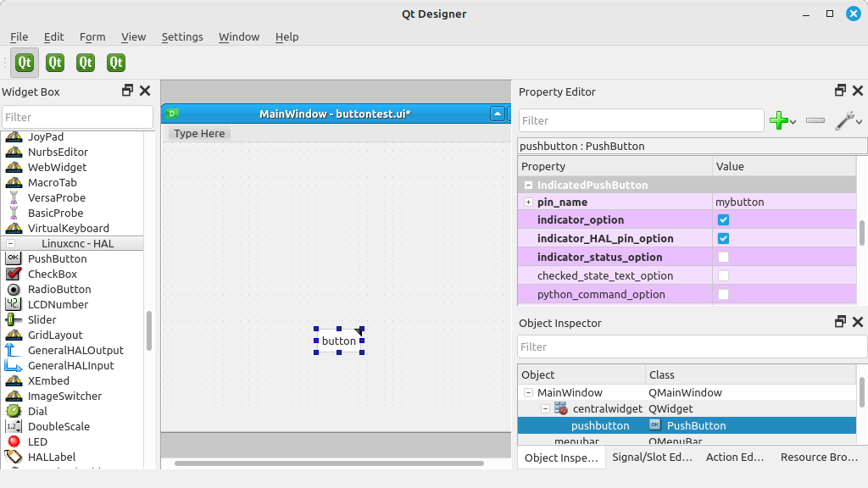Select the GeneralHALOutput arrow icon
Image resolution: width=868 pixels, height=488 pixels.
14,350
